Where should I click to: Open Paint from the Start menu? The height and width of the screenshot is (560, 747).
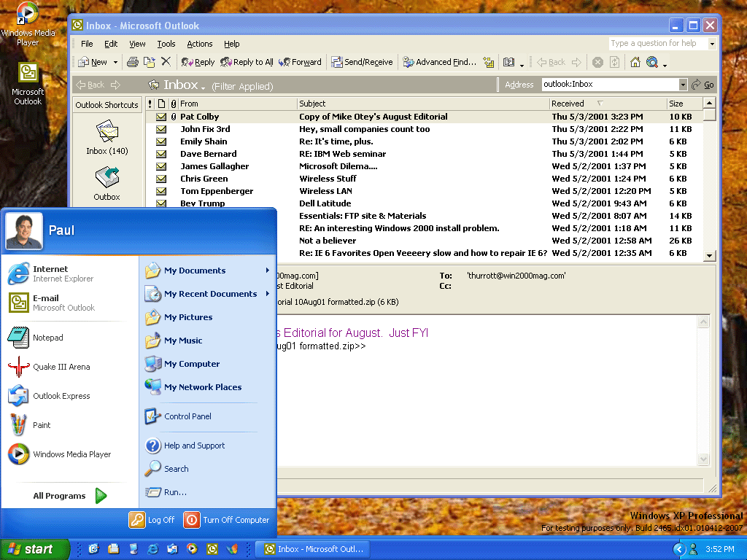(42, 425)
